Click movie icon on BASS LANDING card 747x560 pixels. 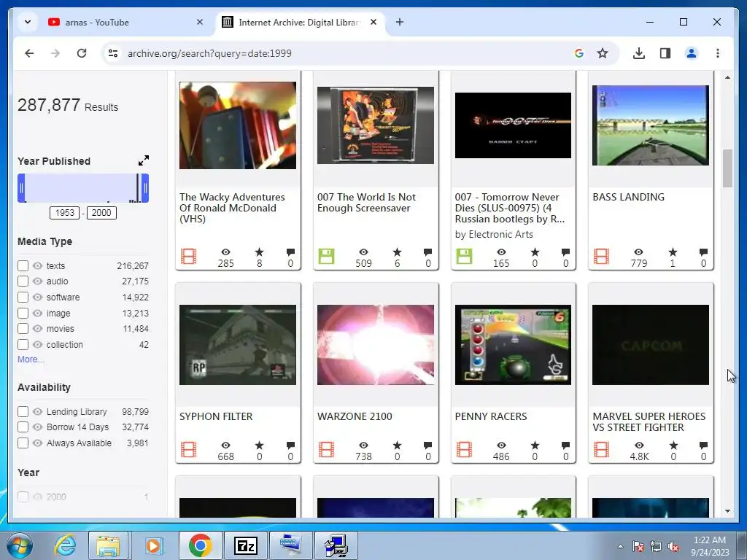(601, 256)
